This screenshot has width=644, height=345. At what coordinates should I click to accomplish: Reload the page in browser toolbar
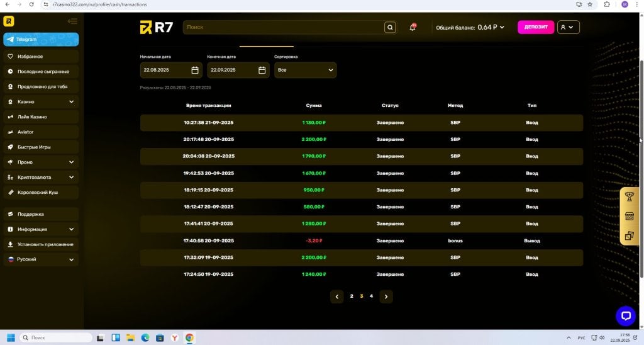31,4
